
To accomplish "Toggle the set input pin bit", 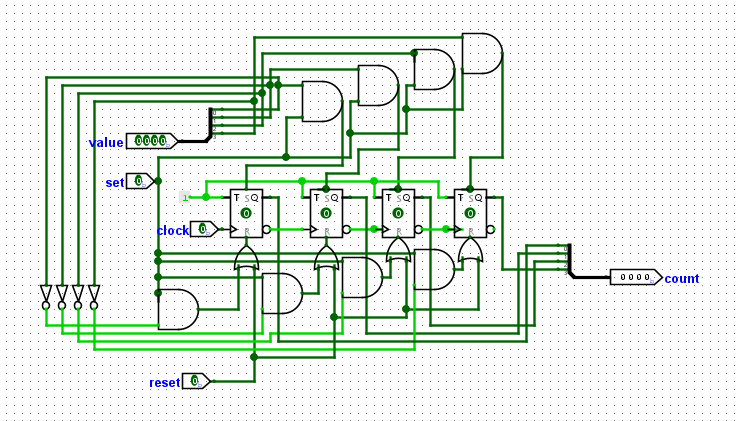I will coord(138,181).
